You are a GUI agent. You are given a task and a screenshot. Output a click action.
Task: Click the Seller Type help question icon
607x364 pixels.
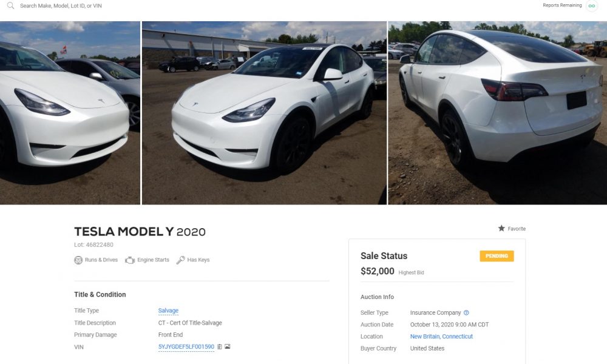(466, 312)
